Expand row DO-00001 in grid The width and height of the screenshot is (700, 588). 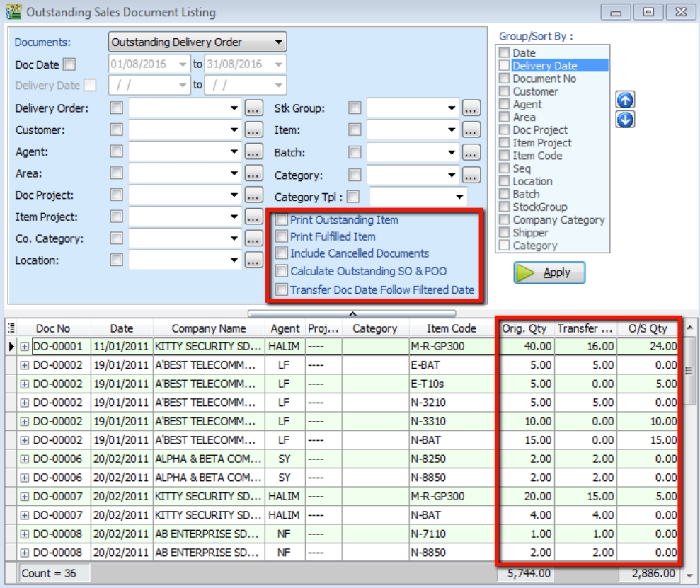pos(25,347)
